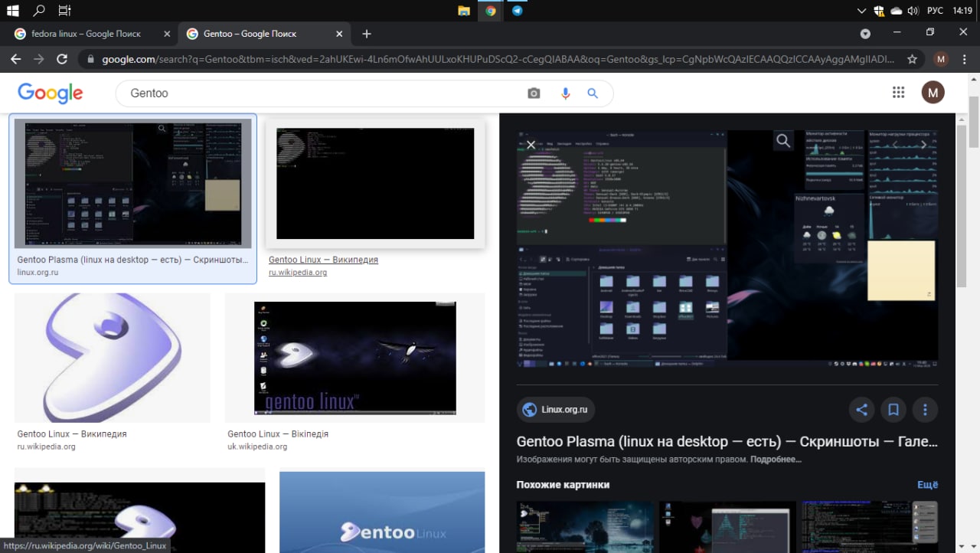This screenshot has width=980, height=553.
Task: Go to the Google home logo
Action: pos(51,93)
